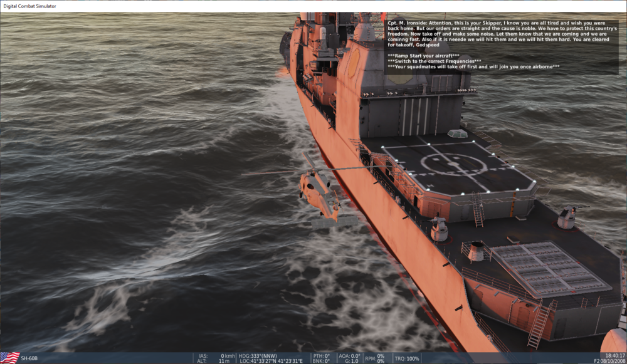Click the "Ramp Start your aircraft" instruction line
The image size is (627, 364).
click(x=423, y=56)
